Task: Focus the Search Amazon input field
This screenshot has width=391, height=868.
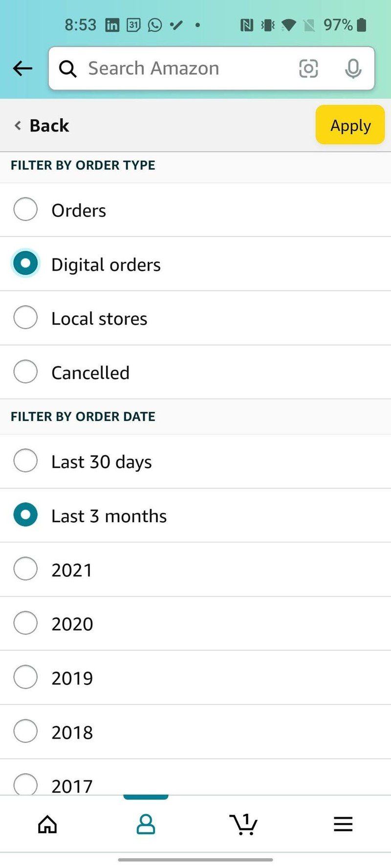Action: click(x=186, y=68)
